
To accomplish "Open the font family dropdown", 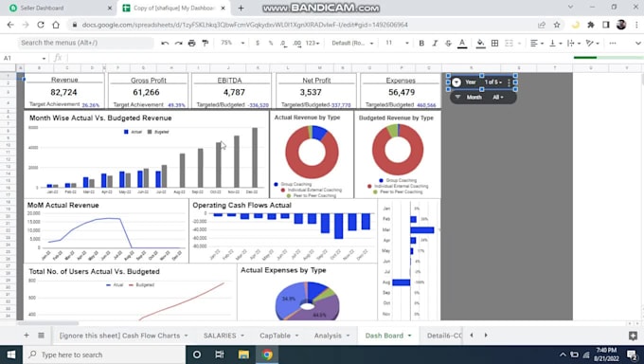I will [352, 44].
